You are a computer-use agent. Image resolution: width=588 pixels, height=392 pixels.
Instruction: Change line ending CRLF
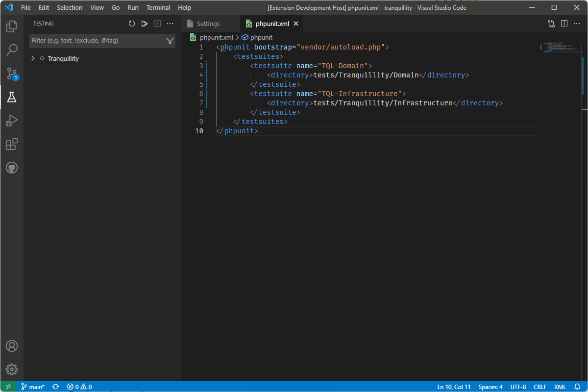point(540,387)
